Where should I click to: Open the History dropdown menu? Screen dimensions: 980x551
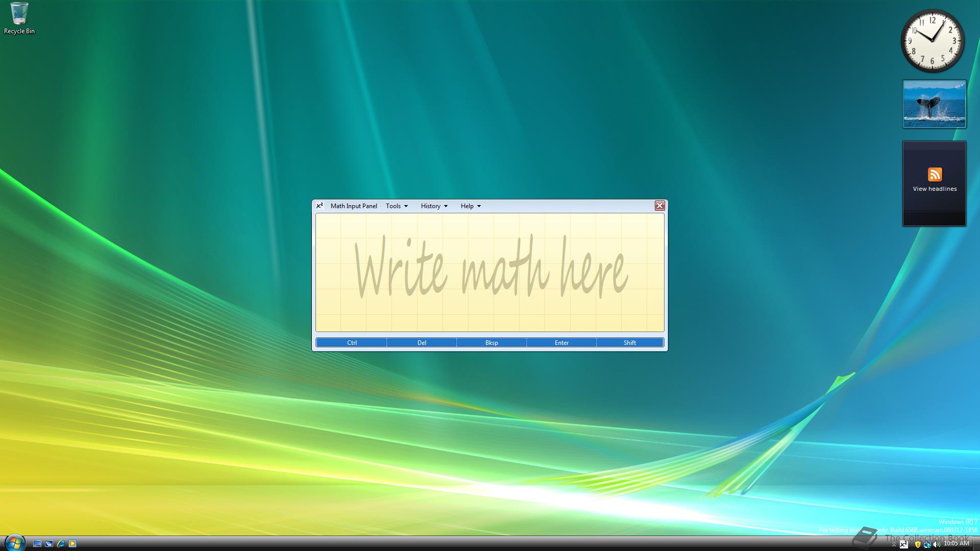pos(434,206)
